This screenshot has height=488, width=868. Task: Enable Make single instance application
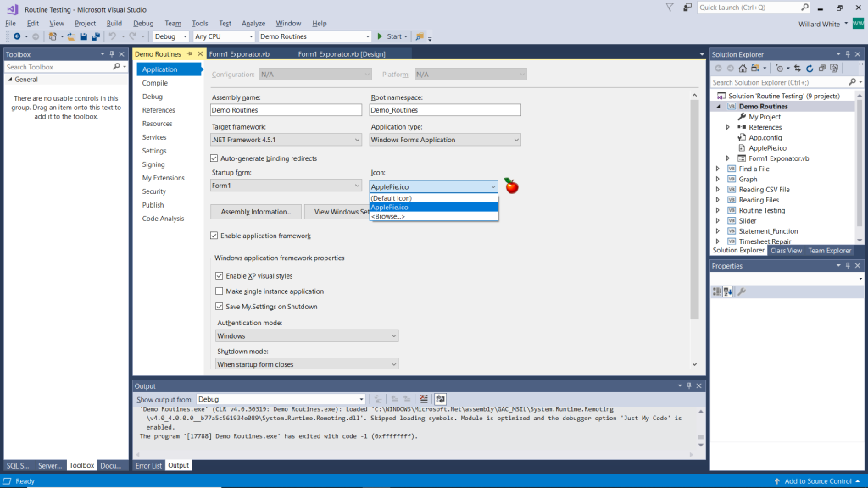tap(220, 291)
